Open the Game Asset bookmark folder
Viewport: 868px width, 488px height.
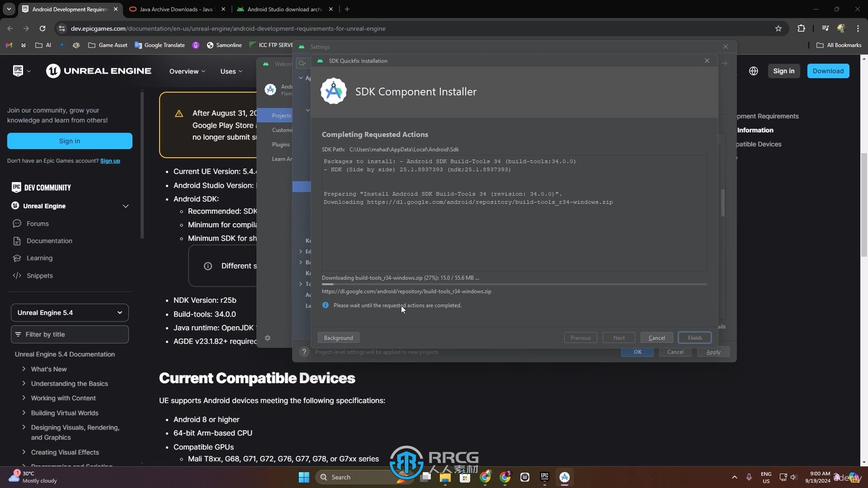click(108, 45)
